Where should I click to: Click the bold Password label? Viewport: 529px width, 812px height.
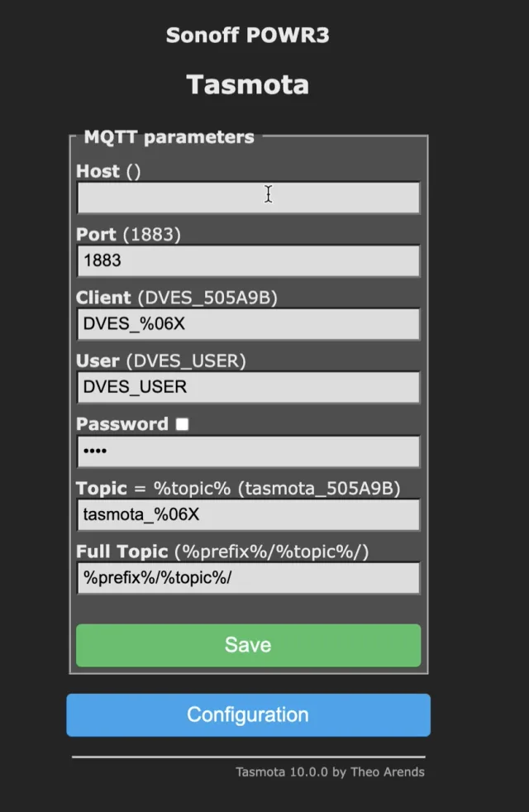122,424
